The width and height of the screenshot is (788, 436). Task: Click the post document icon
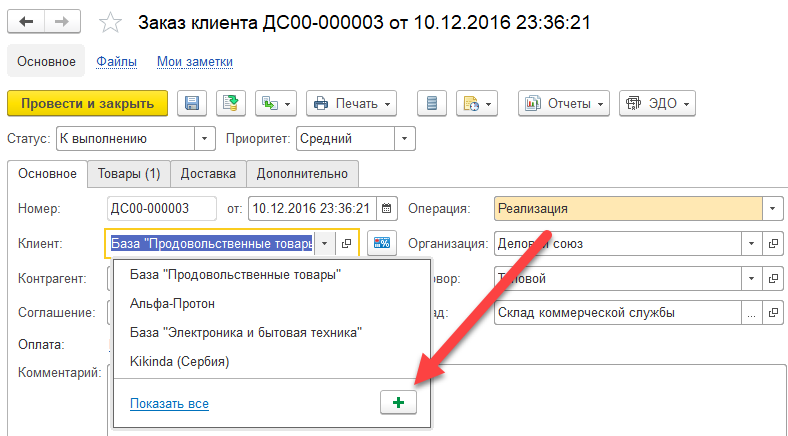231,103
